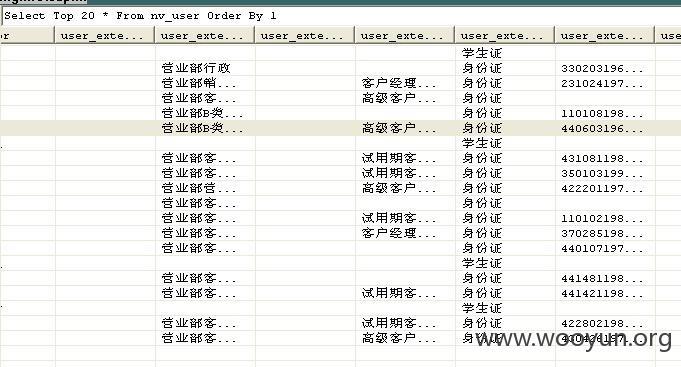The height and width of the screenshot is (367, 681).
Task: Select '高级客户...' in the 422201197... row
Action: [399, 188]
